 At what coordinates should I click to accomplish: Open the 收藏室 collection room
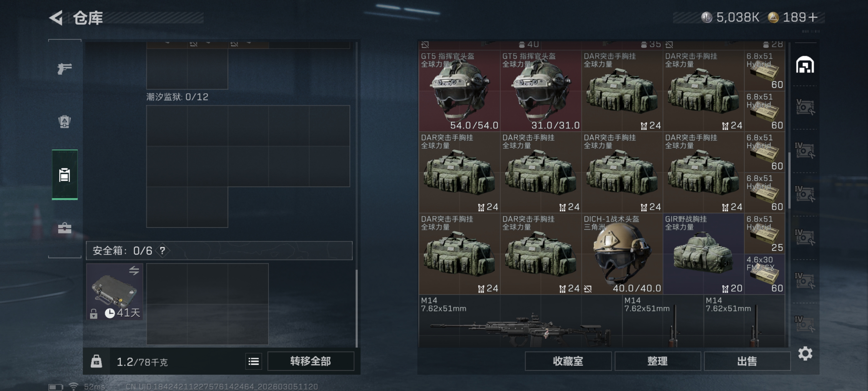568,361
